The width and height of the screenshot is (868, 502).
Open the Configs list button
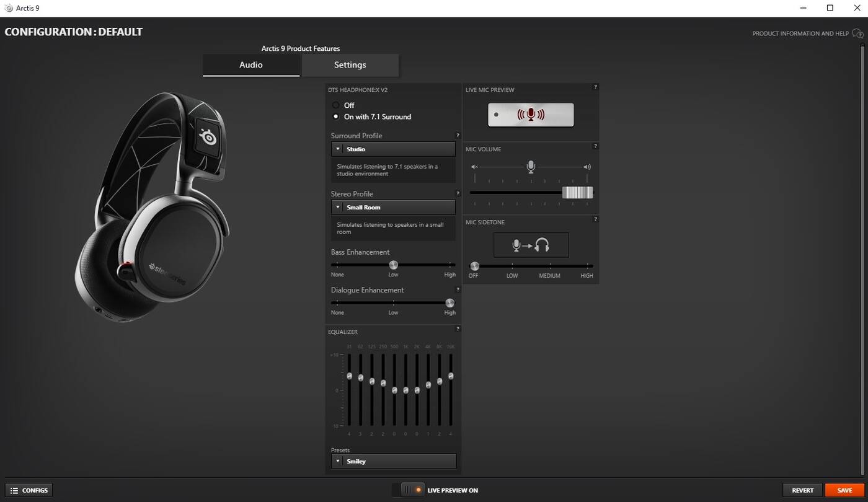(x=29, y=490)
